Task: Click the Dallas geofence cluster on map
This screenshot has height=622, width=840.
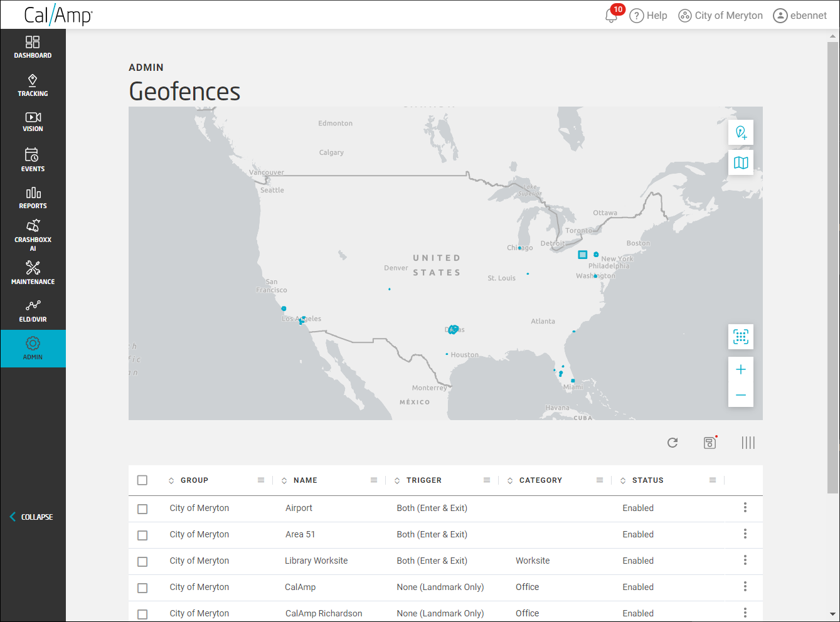Action: click(x=453, y=329)
